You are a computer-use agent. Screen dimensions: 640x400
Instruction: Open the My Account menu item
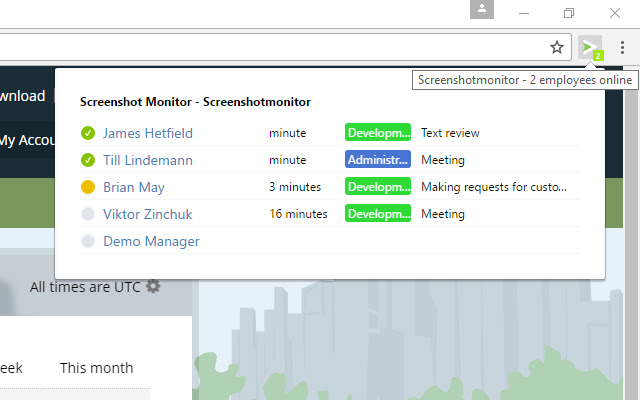point(27,140)
